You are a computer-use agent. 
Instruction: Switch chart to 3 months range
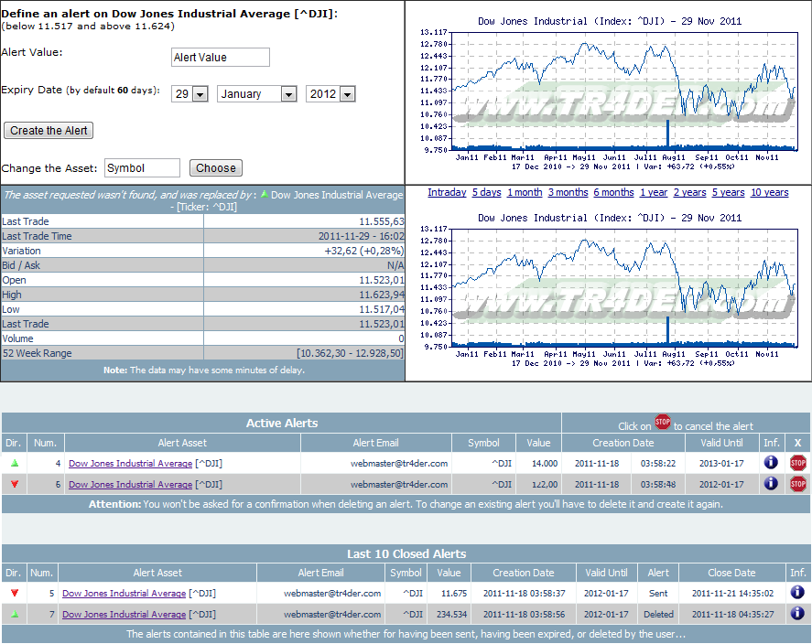[568, 192]
